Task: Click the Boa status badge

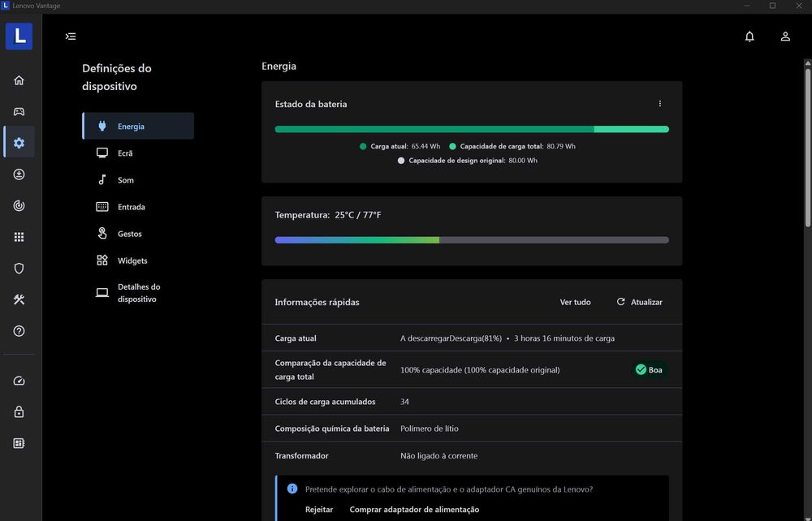Action: coord(649,370)
